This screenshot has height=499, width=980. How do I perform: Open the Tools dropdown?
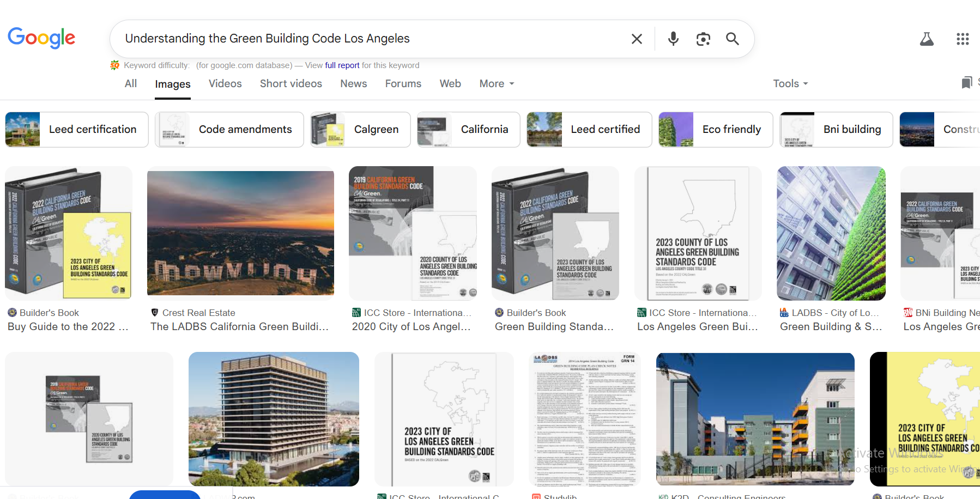(790, 83)
